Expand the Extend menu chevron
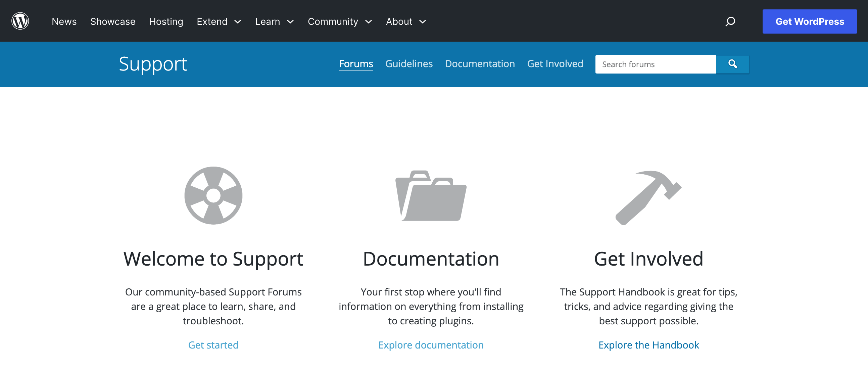 pyautogui.click(x=238, y=22)
